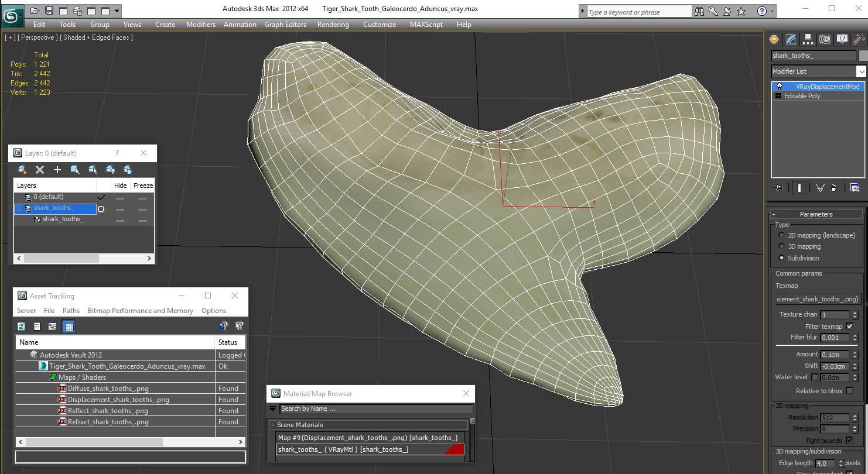
Task: Click the favorites star icon in title bar
Action: pos(741,11)
